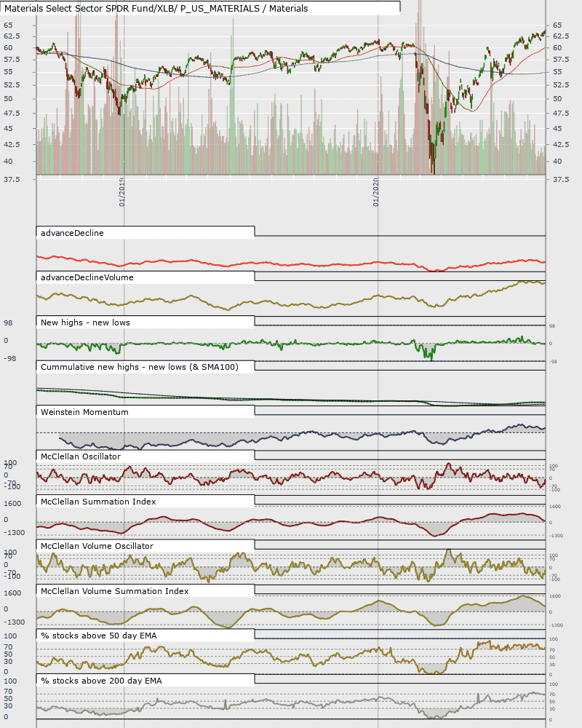Select McClellan Volume Summation Index label
This screenshot has width=582, height=728.
(115, 591)
